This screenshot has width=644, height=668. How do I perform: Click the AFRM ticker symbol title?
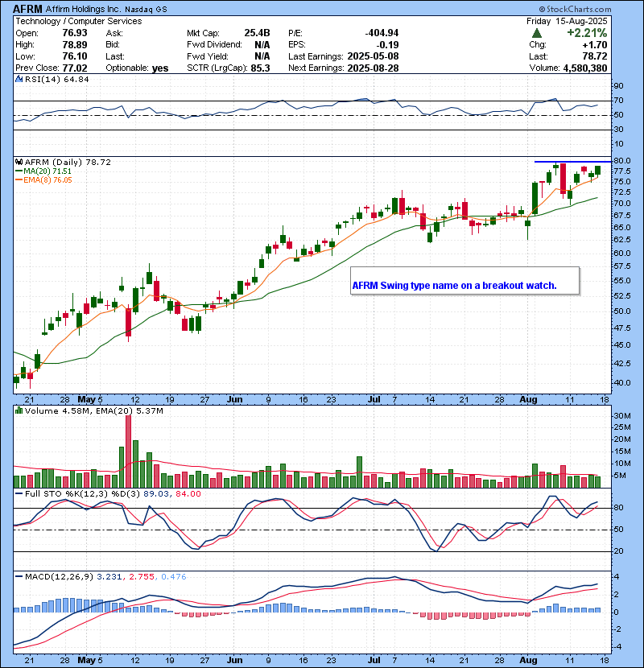[27, 9]
